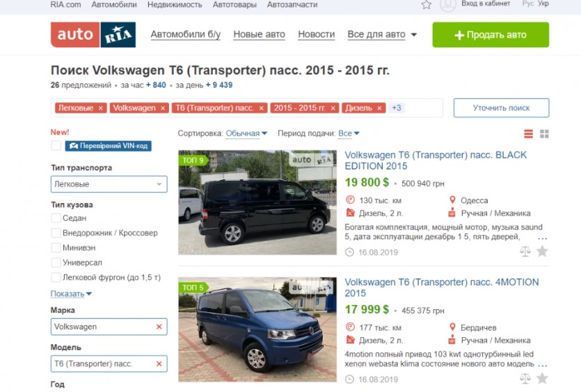Add Black Edition listing to comparison scales
581x392 pixels.
click(525, 252)
